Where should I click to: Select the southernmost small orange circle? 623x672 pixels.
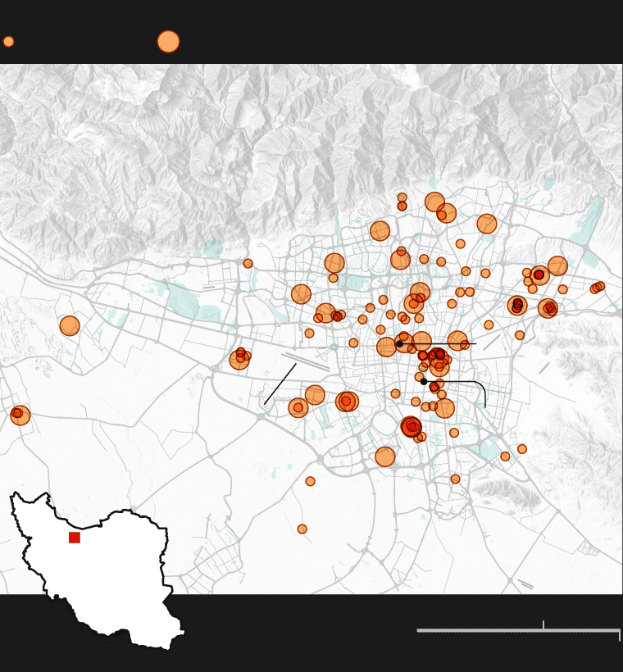tap(302, 529)
